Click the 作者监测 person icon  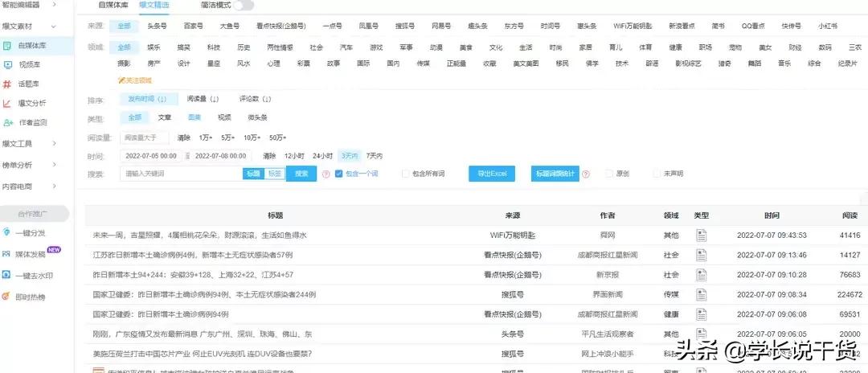coord(8,122)
